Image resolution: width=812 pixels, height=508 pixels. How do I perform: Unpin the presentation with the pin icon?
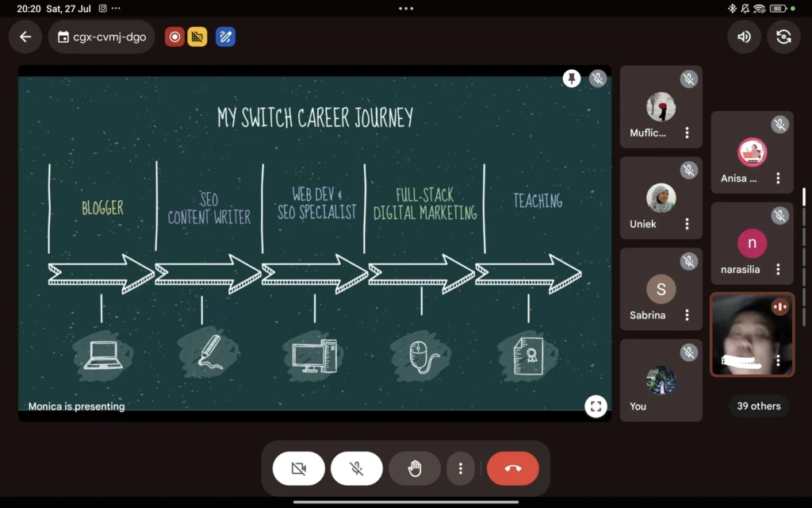tap(572, 78)
